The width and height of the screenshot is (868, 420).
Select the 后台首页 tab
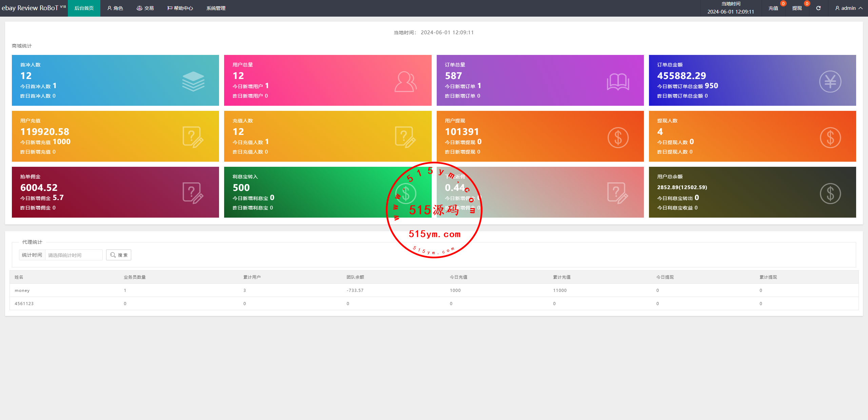tap(84, 8)
